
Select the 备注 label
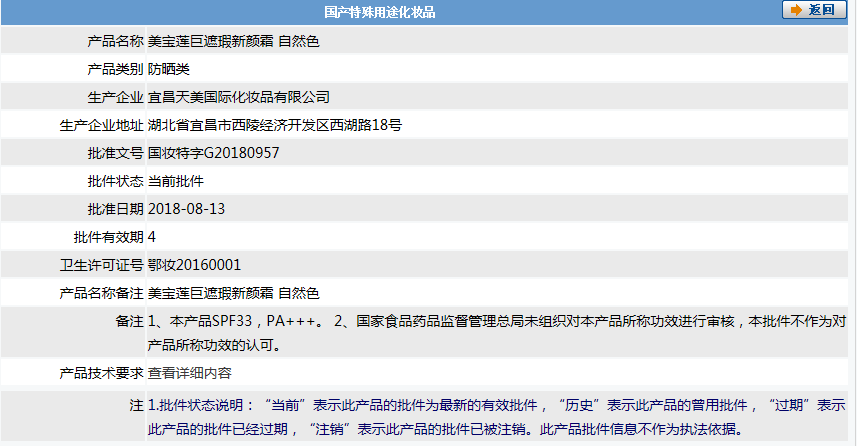[x=130, y=321]
